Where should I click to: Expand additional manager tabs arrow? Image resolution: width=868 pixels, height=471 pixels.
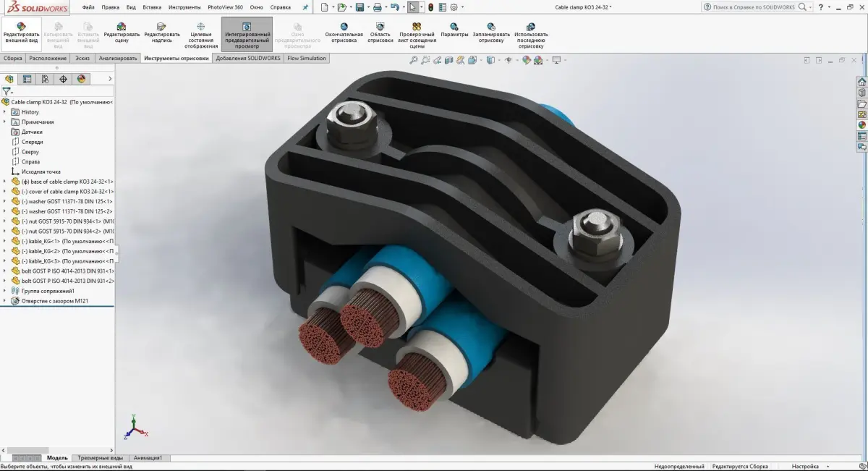[110, 79]
